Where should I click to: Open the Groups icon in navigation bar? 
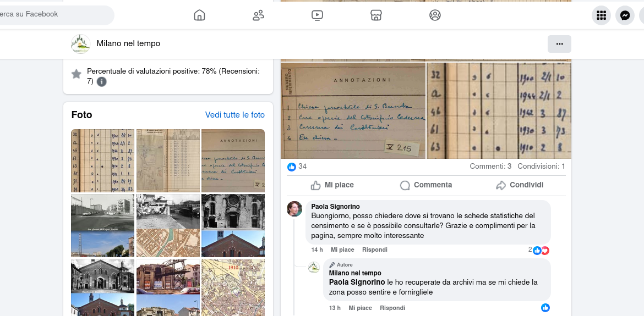(x=435, y=15)
